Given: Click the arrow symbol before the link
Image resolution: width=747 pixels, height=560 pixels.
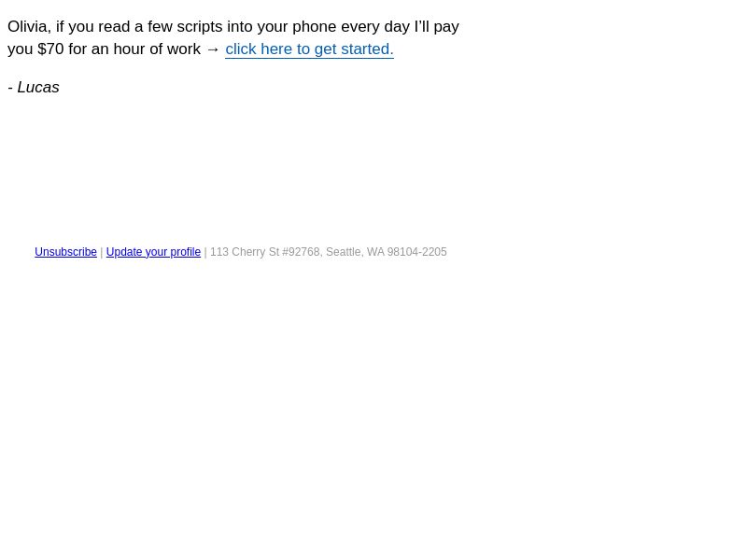Looking at the screenshot, I should coord(213,49).
